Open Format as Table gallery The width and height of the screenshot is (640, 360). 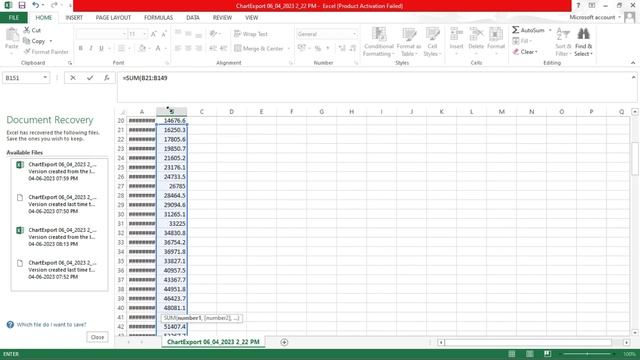409,41
